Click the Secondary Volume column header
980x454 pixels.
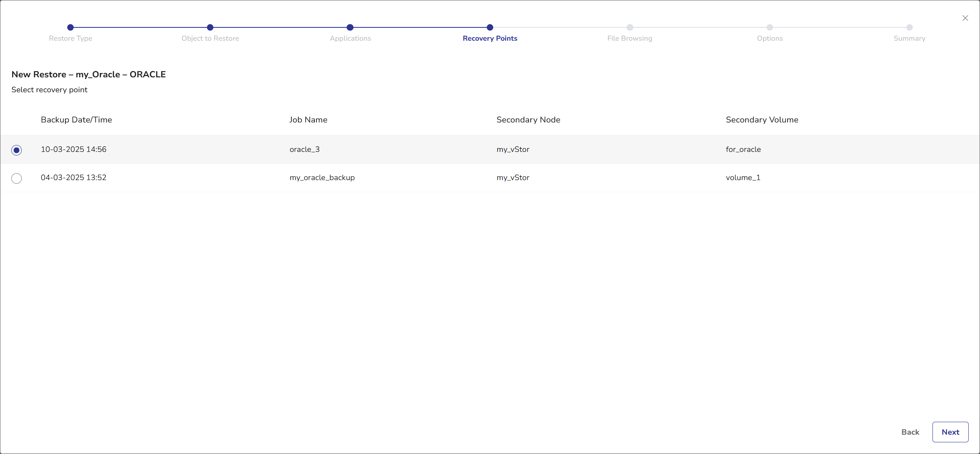pos(762,120)
